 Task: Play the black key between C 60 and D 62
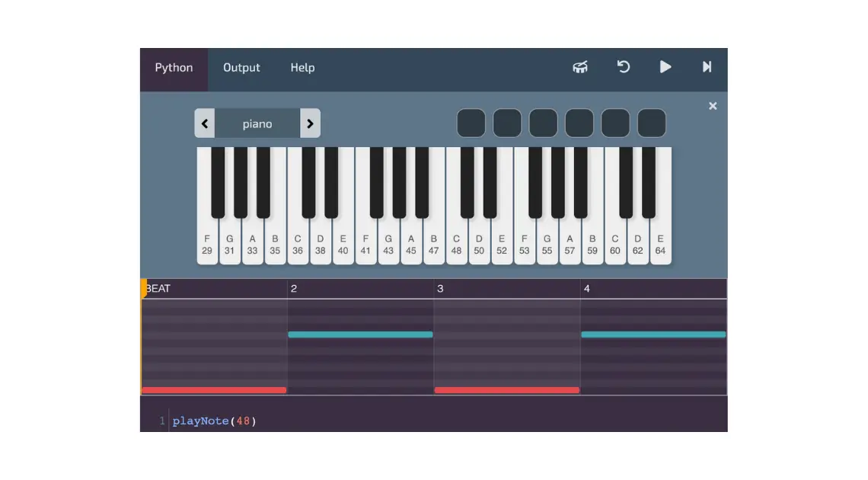pos(626,183)
